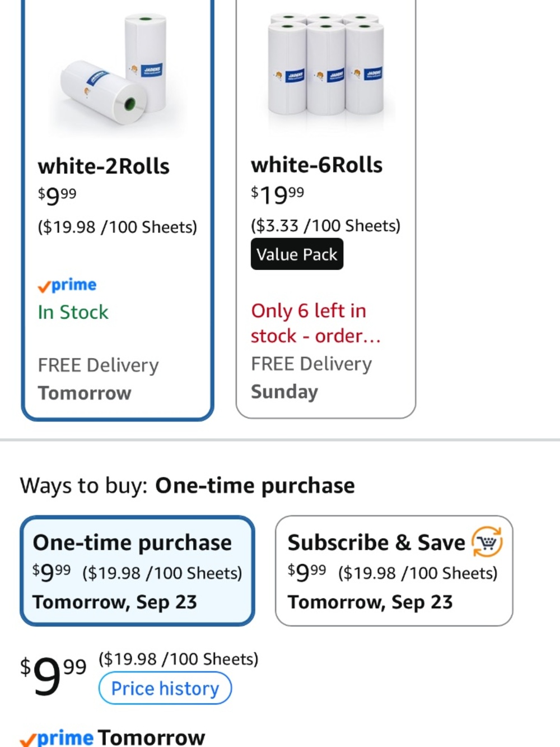The image size is (560, 747).
Task: Tap the prime logo beside Tomorrow at bottom
Action: pos(57,737)
